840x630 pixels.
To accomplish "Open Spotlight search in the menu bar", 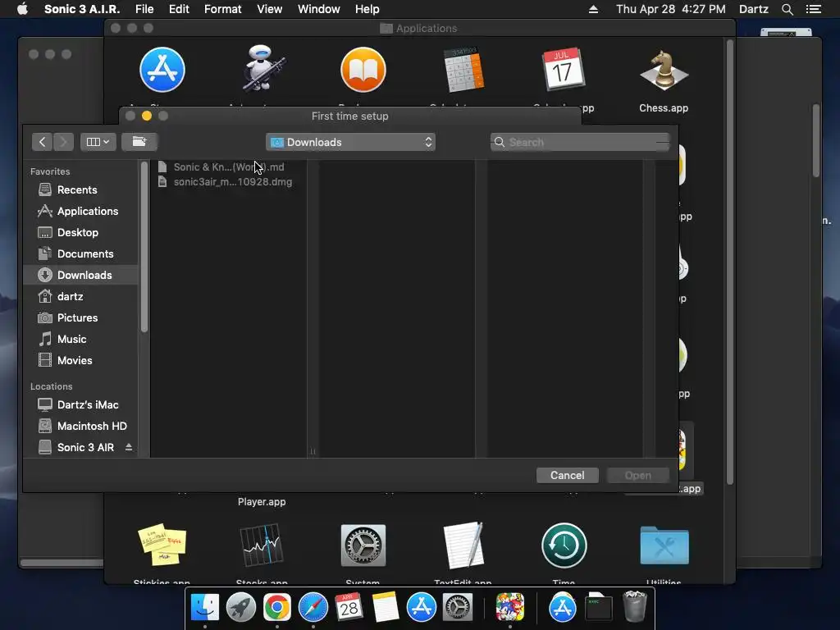I will (787, 9).
